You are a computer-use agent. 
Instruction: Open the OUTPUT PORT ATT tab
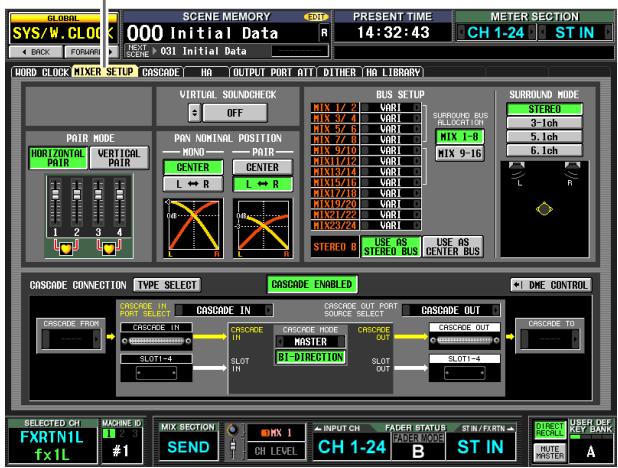(x=273, y=72)
